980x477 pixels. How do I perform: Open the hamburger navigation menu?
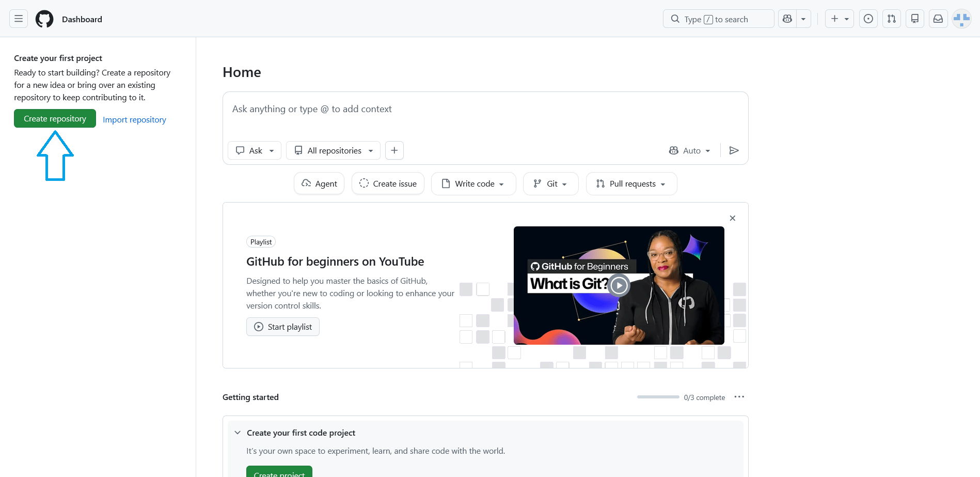19,19
